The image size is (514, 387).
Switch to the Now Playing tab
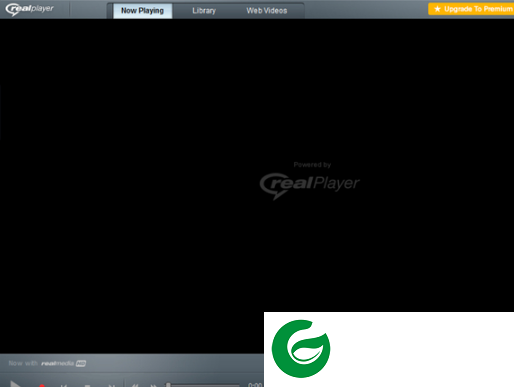coord(143,11)
